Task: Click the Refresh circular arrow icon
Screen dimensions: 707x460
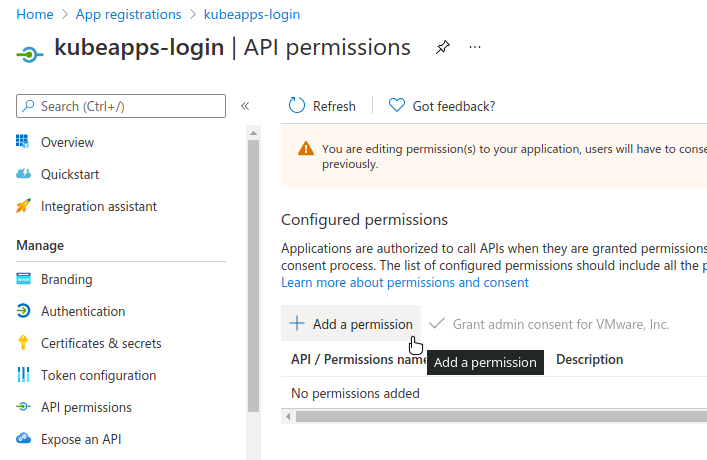Action: [297, 106]
